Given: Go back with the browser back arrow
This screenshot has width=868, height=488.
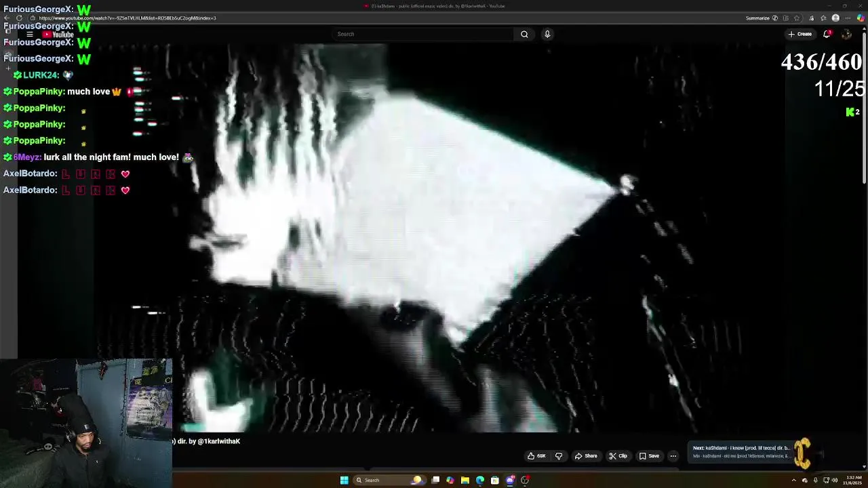Looking at the screenshot, I should coord(7,18).
